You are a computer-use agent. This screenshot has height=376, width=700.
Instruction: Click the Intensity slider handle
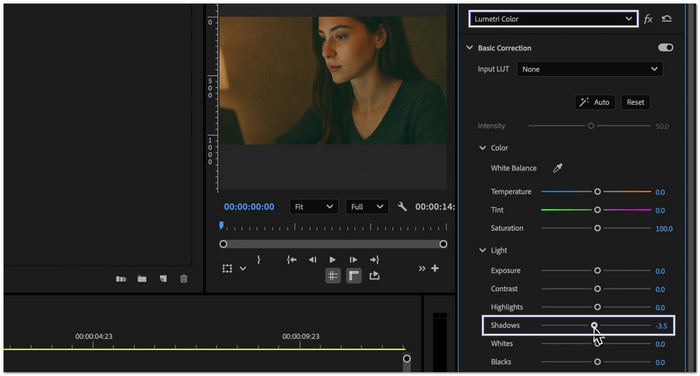[x=591, y=126]
